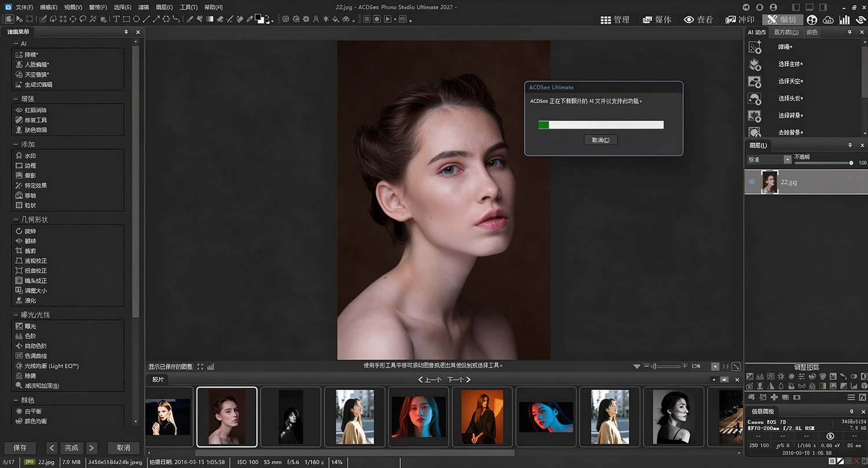Collapse the 增强 filter group
This screenshot has height=468, width=868.
pos(15,99)
